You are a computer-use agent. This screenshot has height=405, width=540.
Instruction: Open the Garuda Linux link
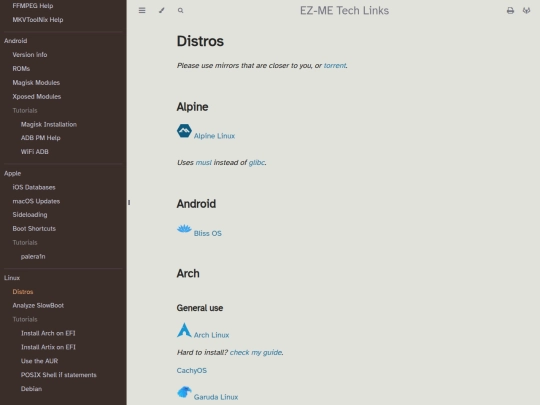click(x=216, y=397)
